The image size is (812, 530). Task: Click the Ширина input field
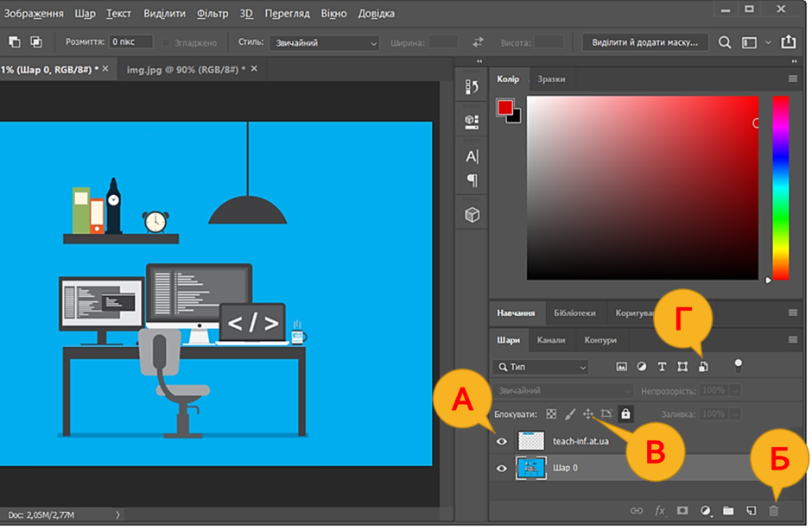[444, 42]
